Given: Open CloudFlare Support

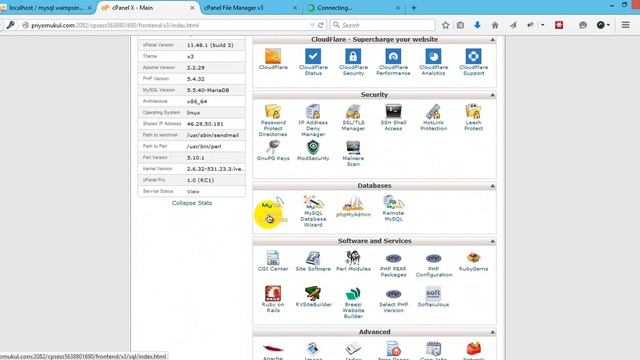Looking at the screenshot, I should pyautogui.click(x=473, y=62).
